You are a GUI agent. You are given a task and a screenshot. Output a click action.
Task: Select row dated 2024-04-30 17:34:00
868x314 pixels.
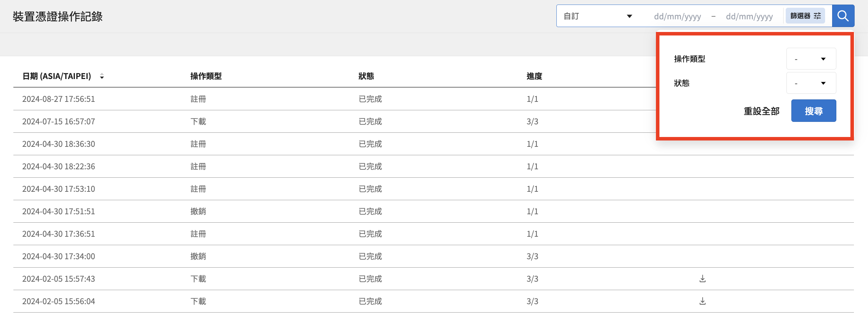coord(434,256)
